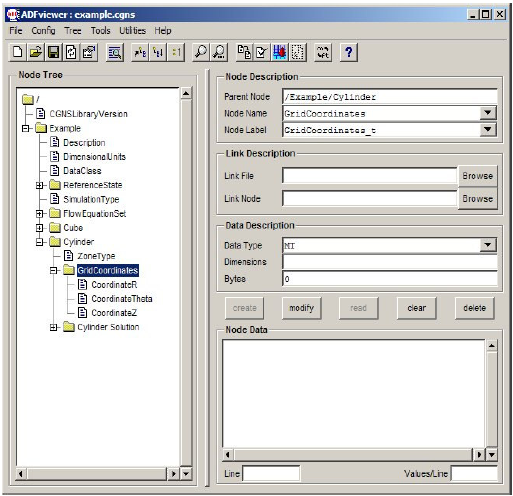This screenshot has height=496, width=513.
Task: Click the expand all tree icon
Action: click(140, 52)
